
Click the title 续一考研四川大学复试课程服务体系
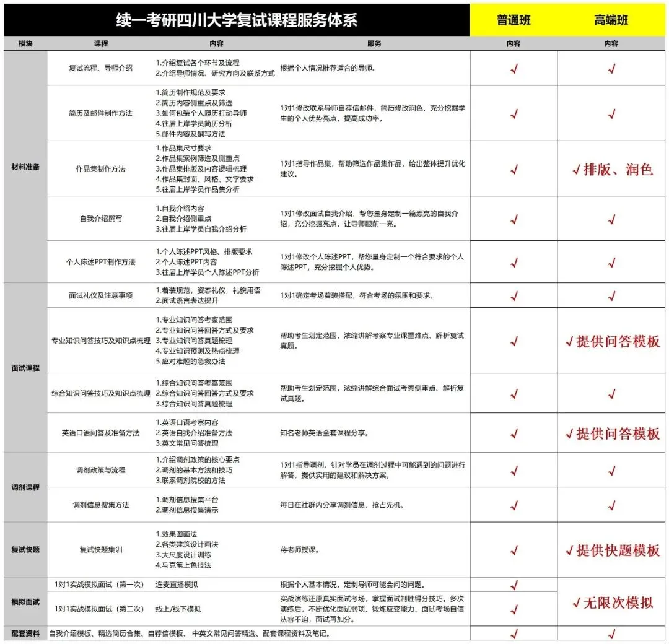237,20
